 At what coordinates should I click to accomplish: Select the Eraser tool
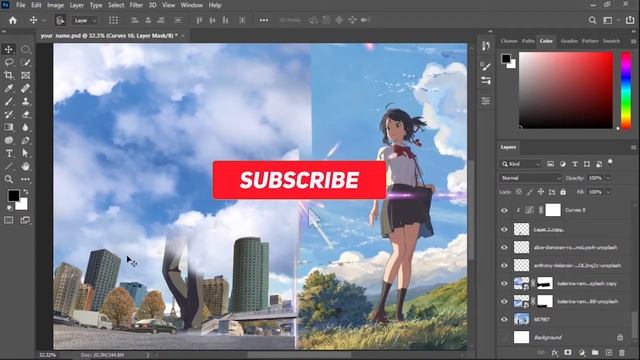point(25,114)
